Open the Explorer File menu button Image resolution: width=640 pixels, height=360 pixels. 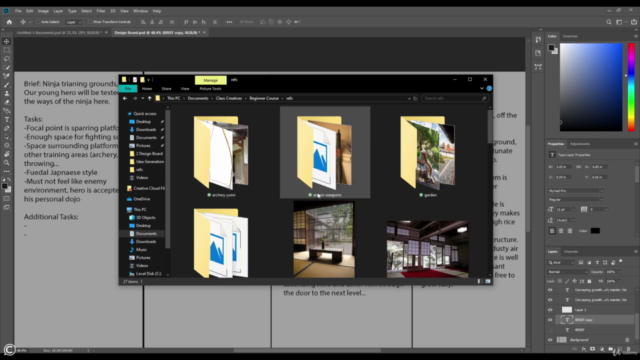pyautogui.click(x=128, y=89)
